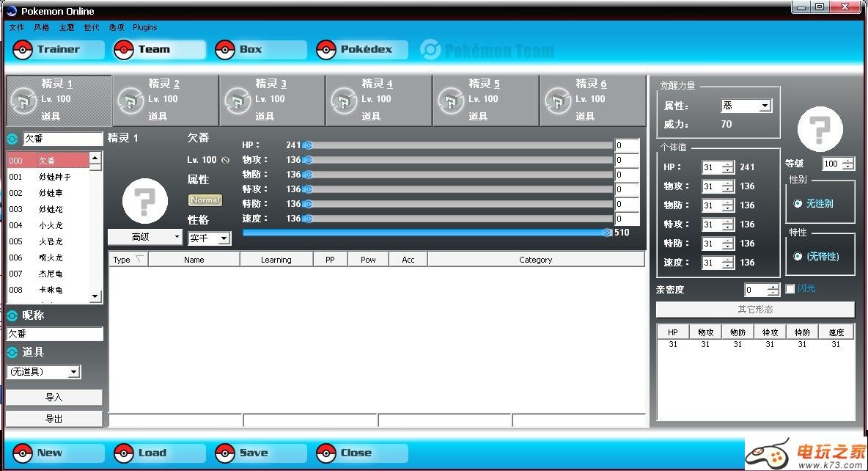Click the Trainer pokeball icon
Image resolution: width=868 pixels, height=471 pixels.
(23, 50)
